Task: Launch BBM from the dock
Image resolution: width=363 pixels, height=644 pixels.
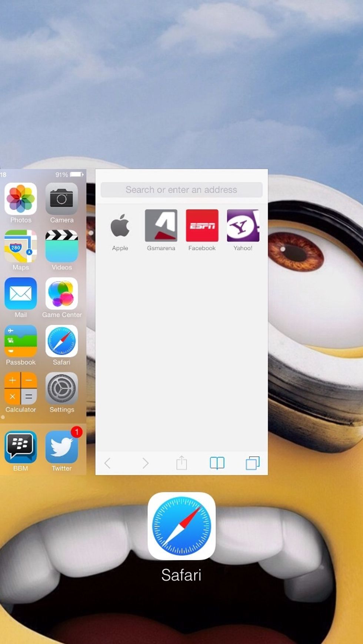Action: tap(21, 447)
